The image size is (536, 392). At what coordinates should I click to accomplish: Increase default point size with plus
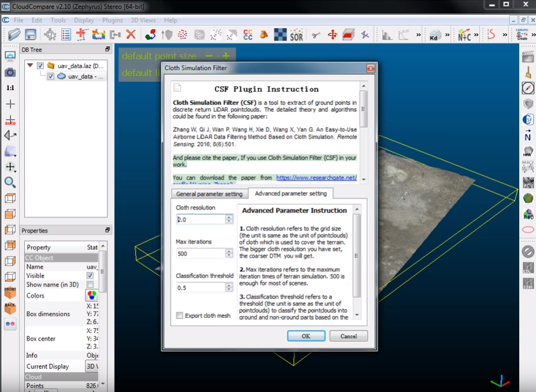[x=226, y=56]
